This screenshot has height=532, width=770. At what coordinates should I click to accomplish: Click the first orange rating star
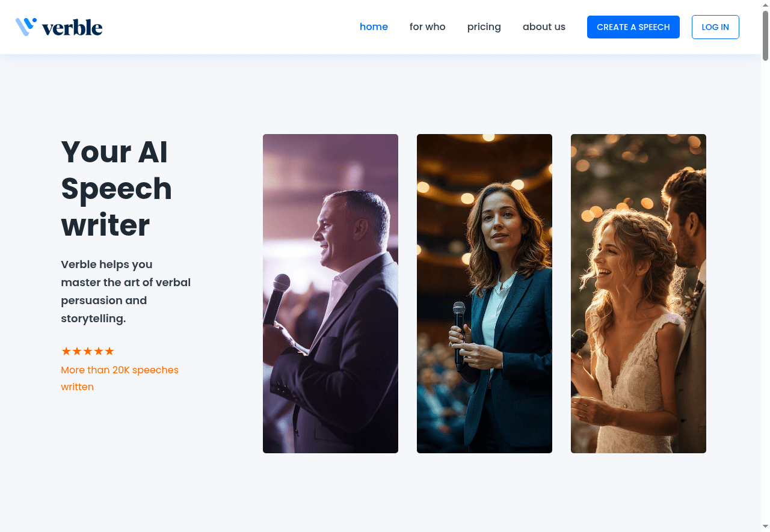(x=66, y=351)
